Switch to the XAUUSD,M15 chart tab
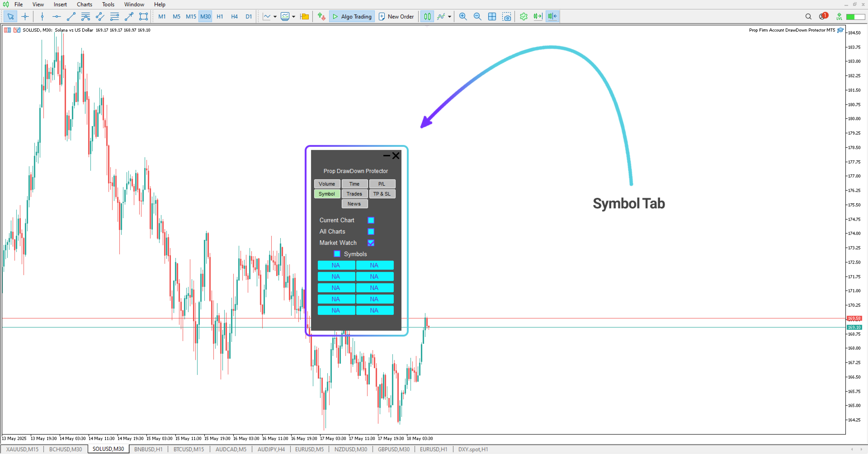Viewport: 868px width, 454px height. pyautogui.click(x=21, y=449)
